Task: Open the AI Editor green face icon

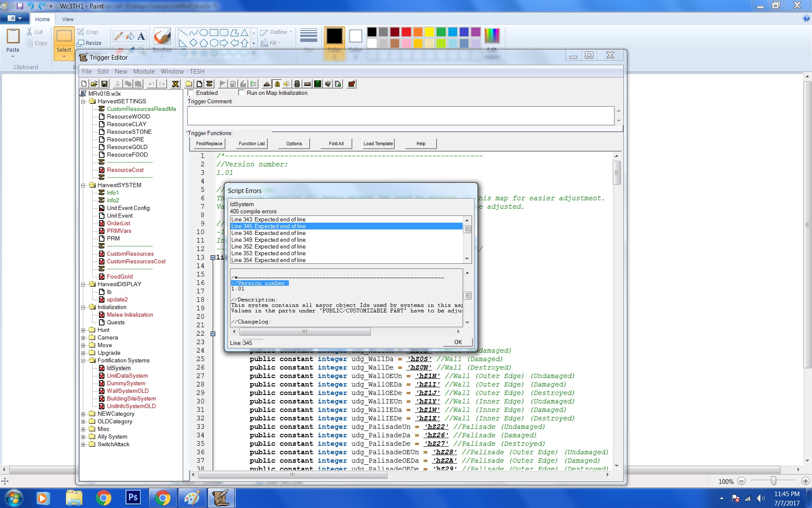Action: tap(318, 84)
